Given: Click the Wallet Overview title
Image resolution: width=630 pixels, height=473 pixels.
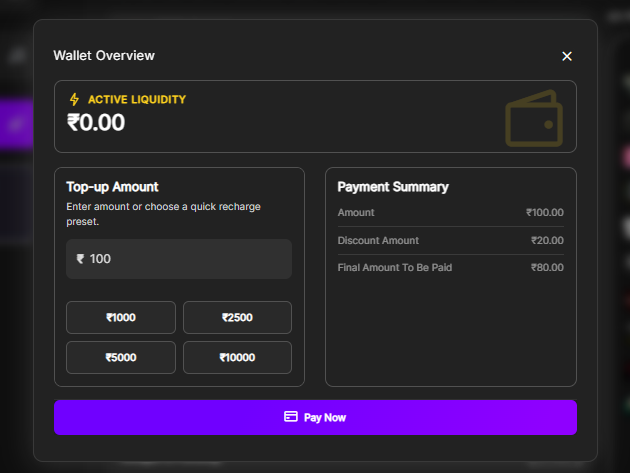Looking at the screenshot, I should [104, 55].
